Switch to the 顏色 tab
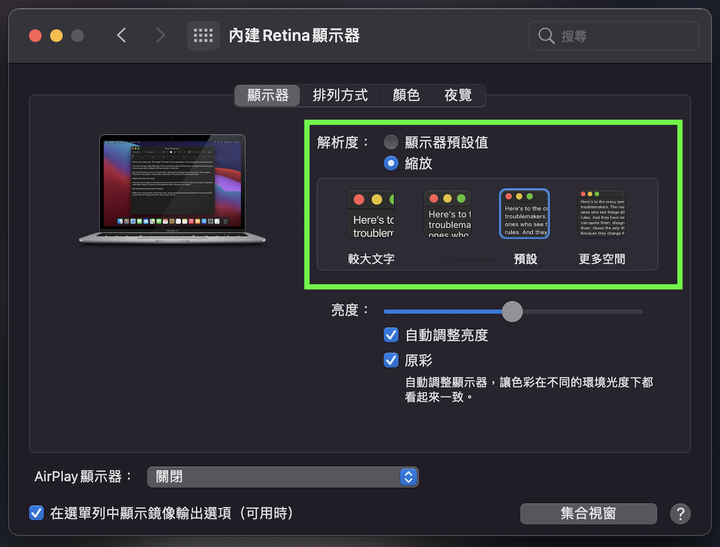 tap(406, 96)
